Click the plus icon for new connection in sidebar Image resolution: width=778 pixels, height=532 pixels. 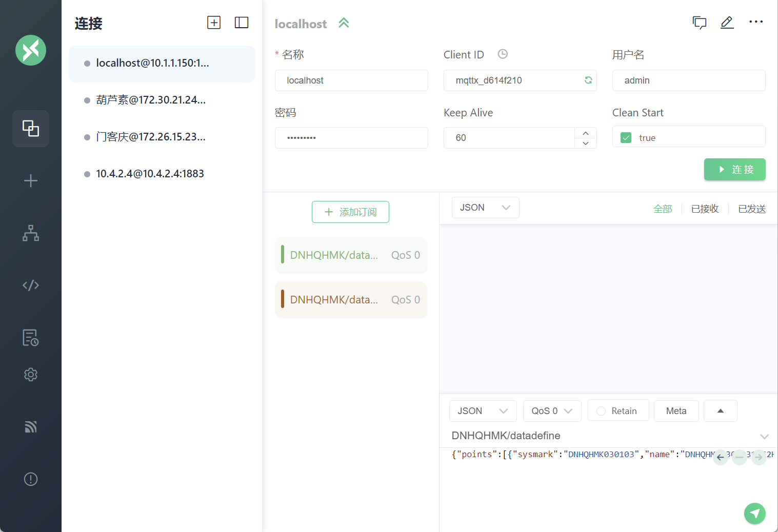point(31,181)
